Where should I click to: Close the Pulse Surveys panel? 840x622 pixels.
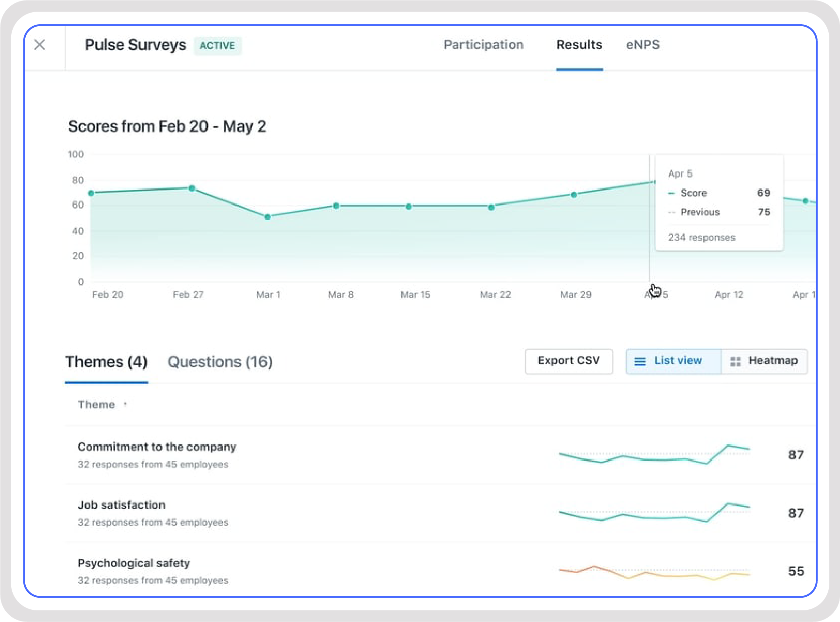tap(40, 45)
